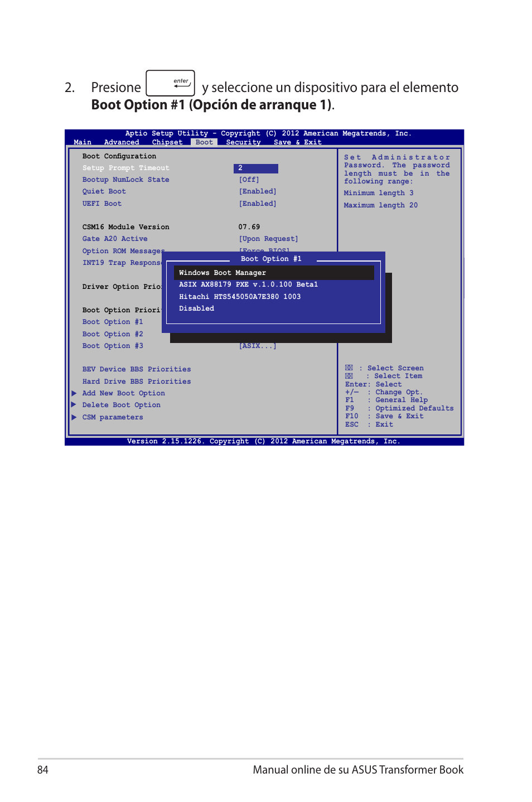Select Bootup NumLock State setting
This screenshot has width=532, height=802.
pyautogui.click(x=125, y=180)
